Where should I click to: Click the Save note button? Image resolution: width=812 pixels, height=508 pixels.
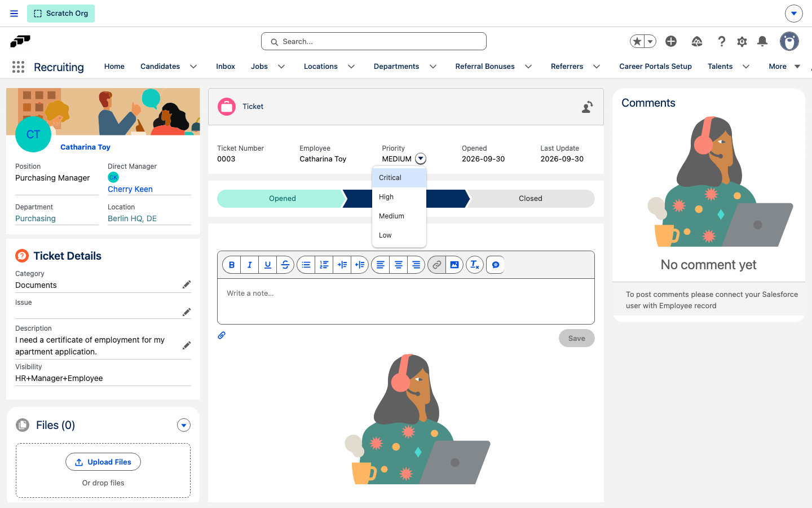pos(577,338)
